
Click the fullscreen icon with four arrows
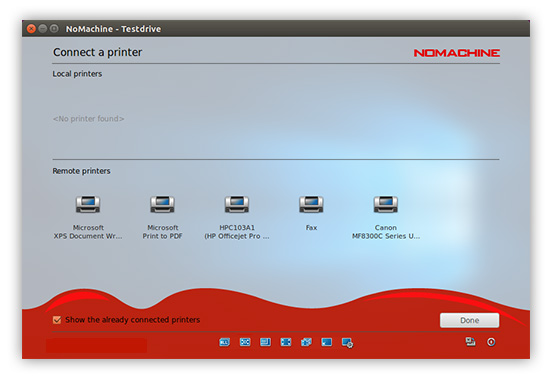(x=286, y=342)
